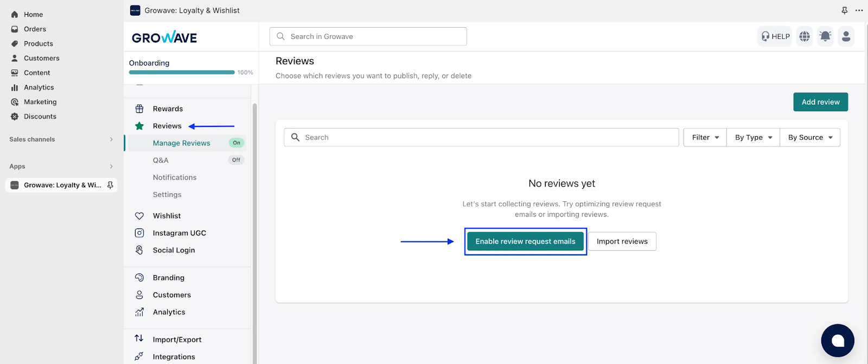Open the By Source dropdown
The image size is (868, 364).
point(810,138)
